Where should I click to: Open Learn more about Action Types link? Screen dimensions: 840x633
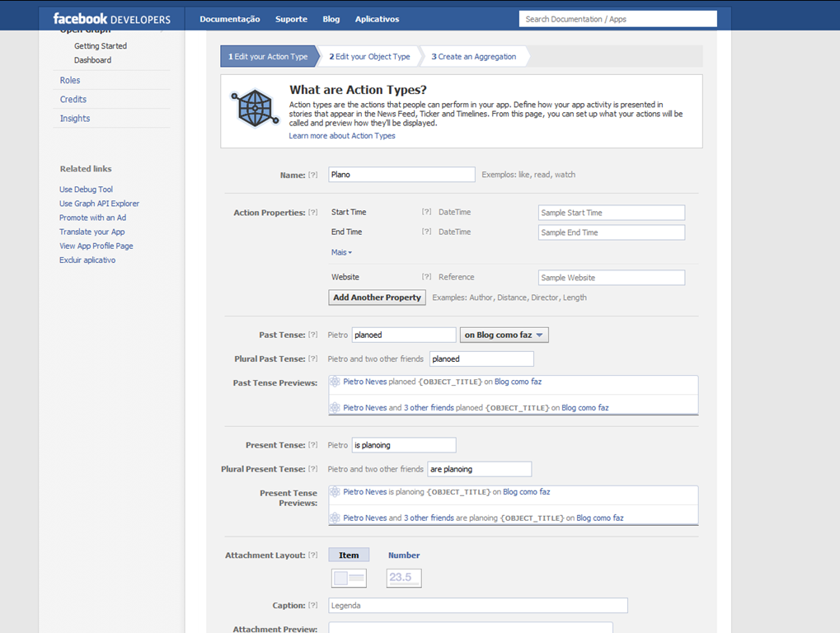(x=342, y=136)
